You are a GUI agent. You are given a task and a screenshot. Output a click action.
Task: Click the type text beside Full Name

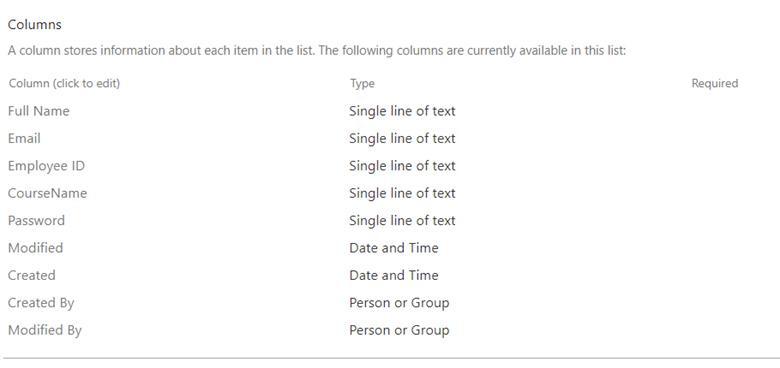pos(402,111)
